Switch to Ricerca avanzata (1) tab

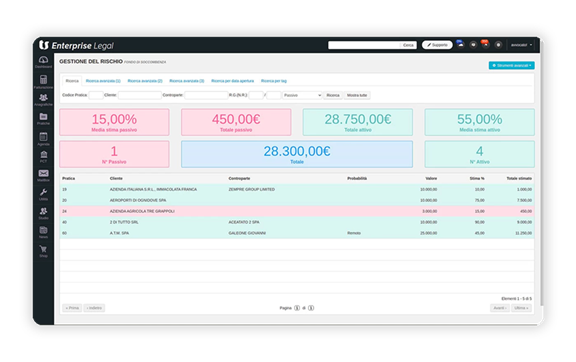tap(103, 81)
